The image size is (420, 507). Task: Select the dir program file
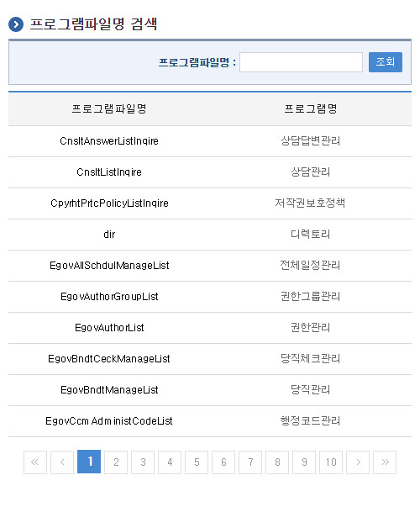coord(109,234)
